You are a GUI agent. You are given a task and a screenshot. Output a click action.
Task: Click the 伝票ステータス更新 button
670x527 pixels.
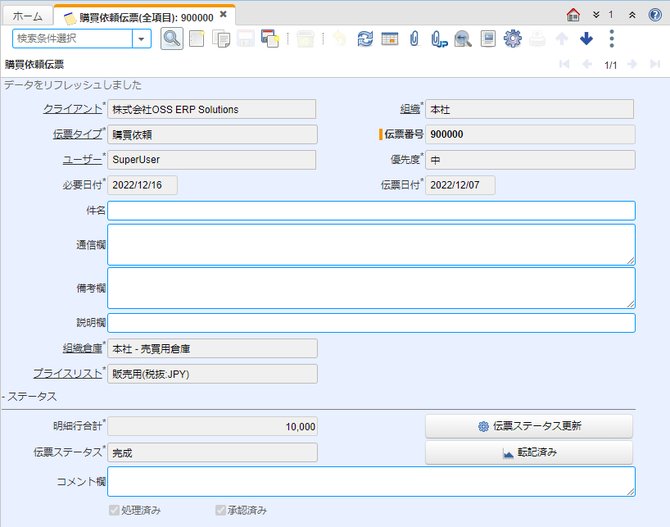pos(529,426)
